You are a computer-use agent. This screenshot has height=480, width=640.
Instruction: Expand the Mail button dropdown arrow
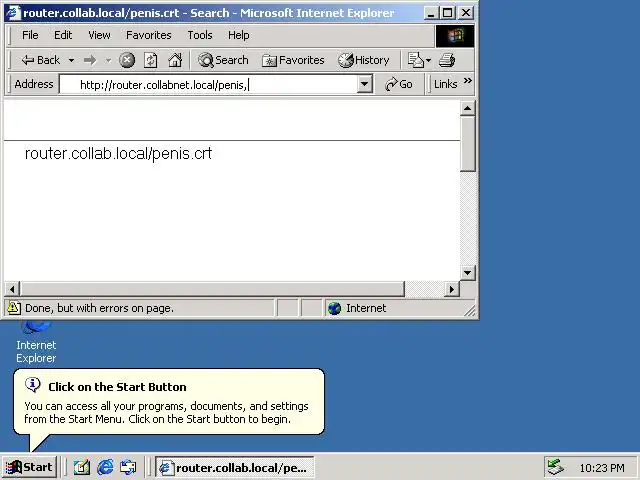pos(428,60)
